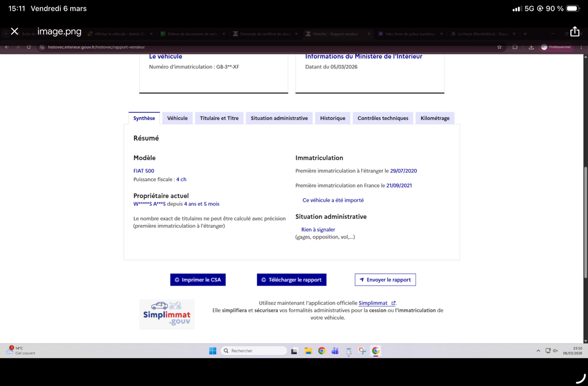Viewport: 588px width, 386px height.
Task: Click the muted volume icon in tray
Action: coord(555,351)
